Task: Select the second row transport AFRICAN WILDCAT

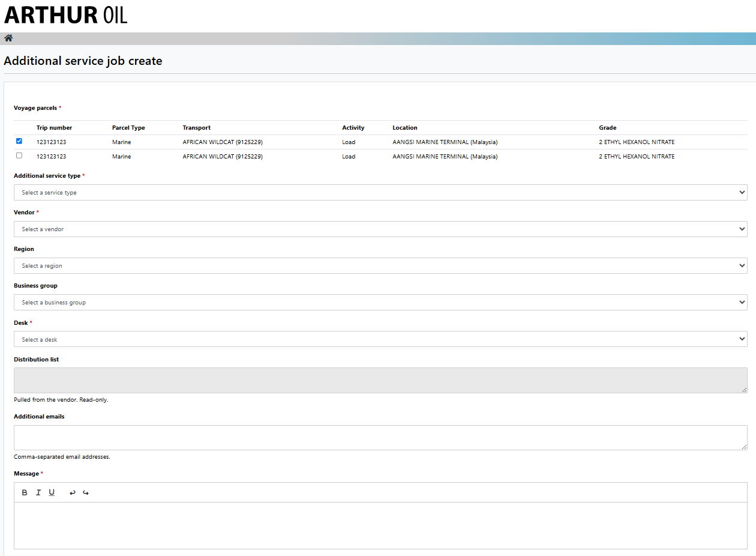Action: [223, 157]
